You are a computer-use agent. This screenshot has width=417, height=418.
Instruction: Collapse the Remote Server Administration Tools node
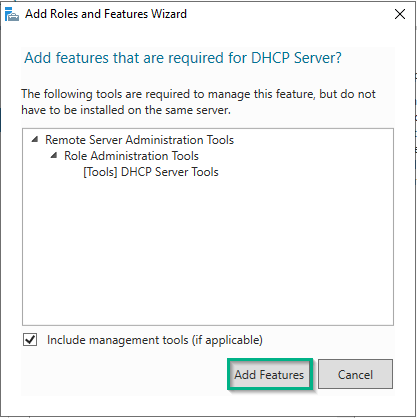point(35,139)
